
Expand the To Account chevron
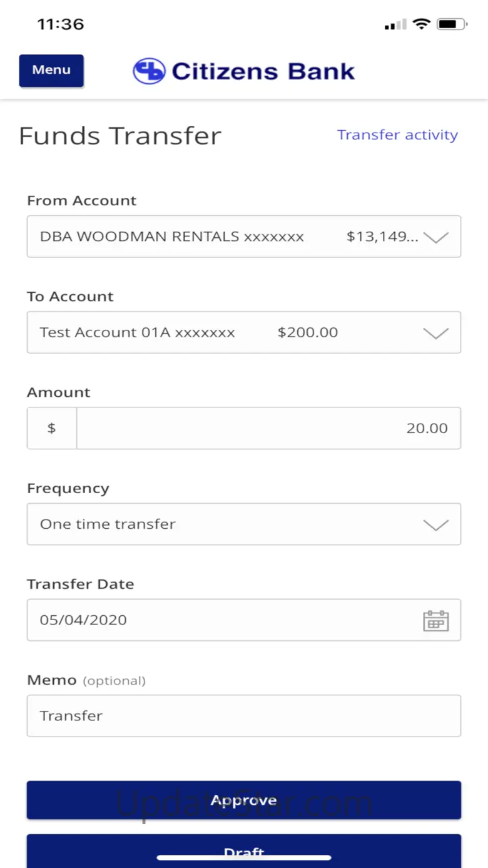(x=436, y=333)
